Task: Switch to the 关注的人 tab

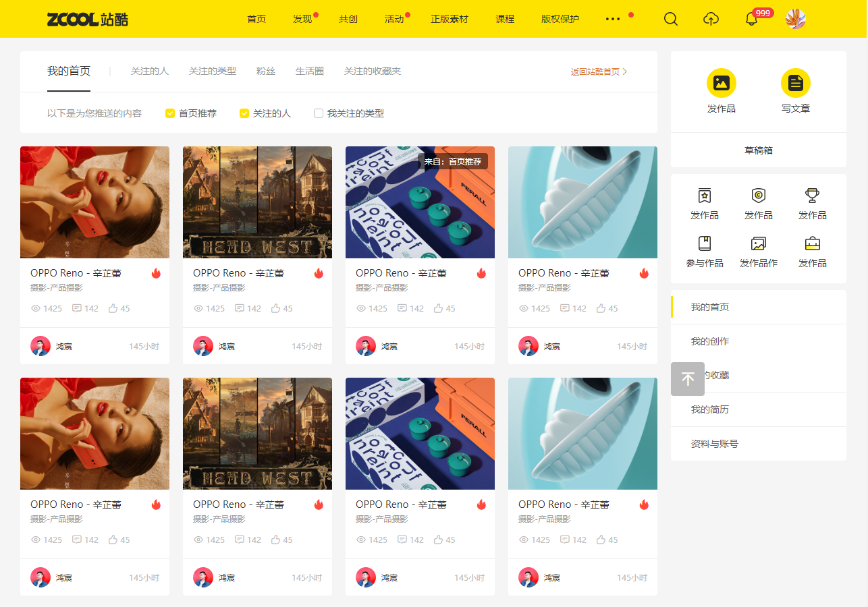Action: tap(150, 71)
